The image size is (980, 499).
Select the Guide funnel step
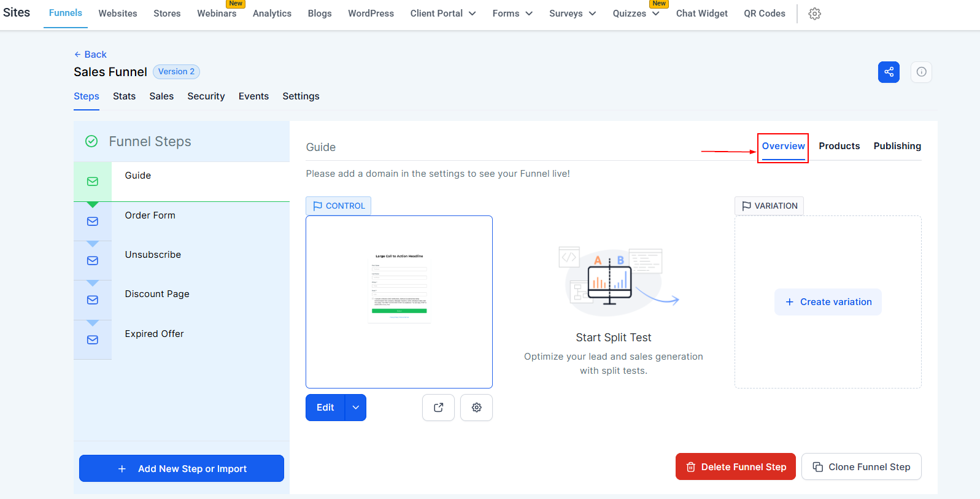pyautogui.click(x=182, y=182)
